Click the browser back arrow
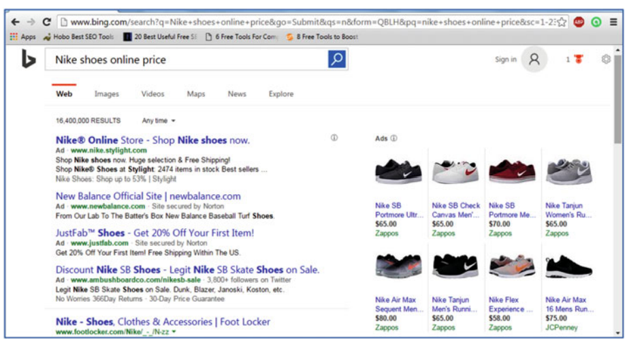The image size is (644, 353). 16,22
